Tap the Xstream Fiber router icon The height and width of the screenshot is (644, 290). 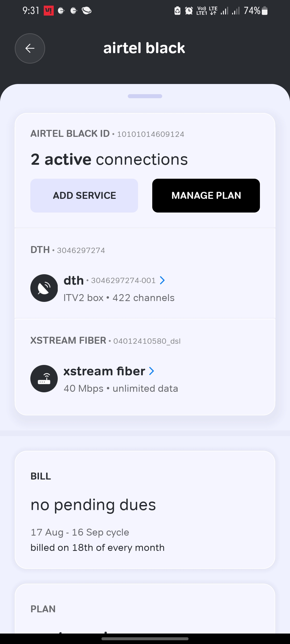point(44,379)
